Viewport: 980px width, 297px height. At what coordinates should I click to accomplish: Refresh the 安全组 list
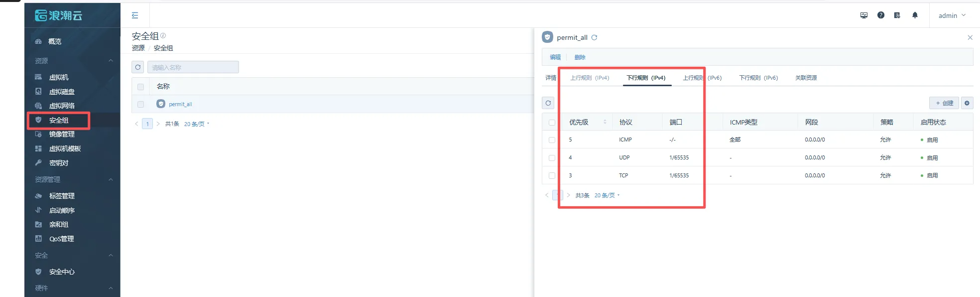(138, 67)
